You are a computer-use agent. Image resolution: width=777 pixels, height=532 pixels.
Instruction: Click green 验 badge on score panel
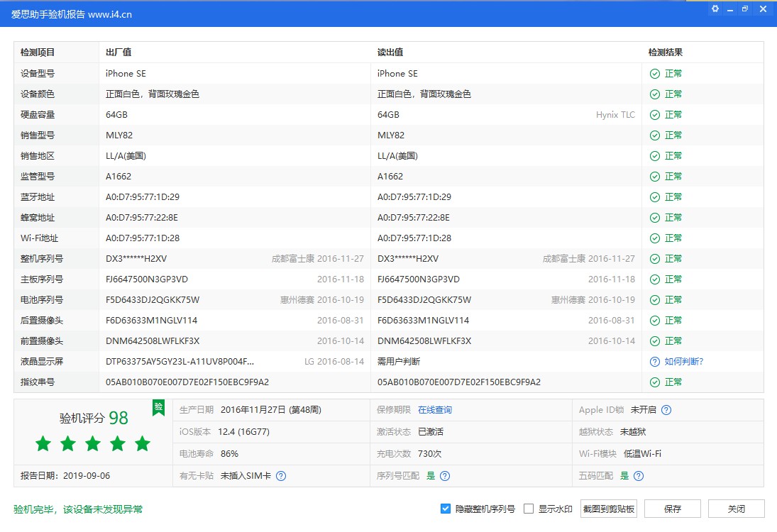(x=158, y=407)
